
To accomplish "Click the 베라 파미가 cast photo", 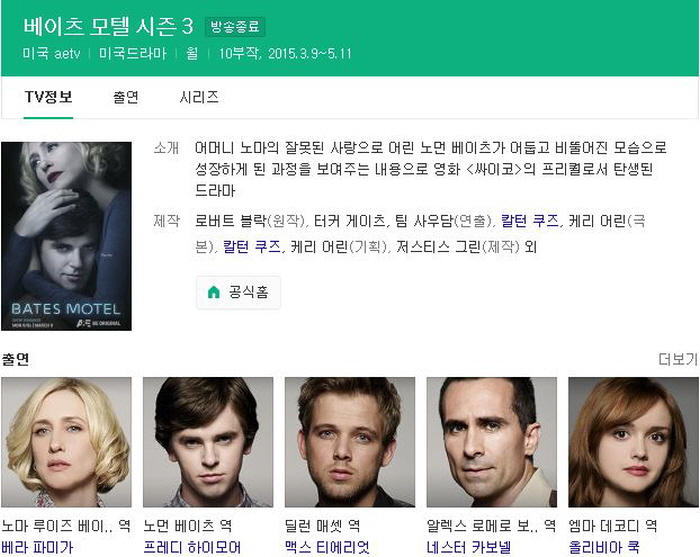I will point(67,442).
